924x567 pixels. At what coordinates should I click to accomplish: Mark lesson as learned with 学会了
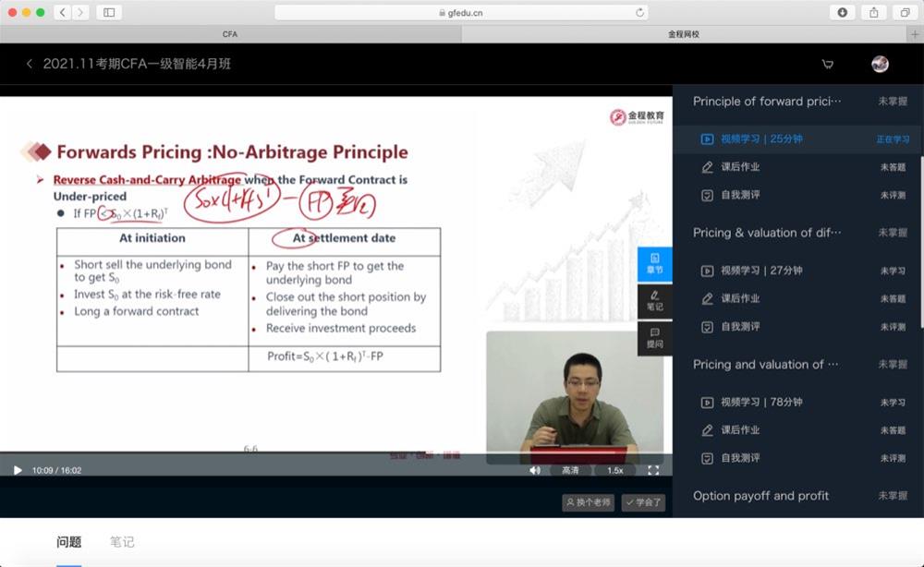tap(643, 502)
